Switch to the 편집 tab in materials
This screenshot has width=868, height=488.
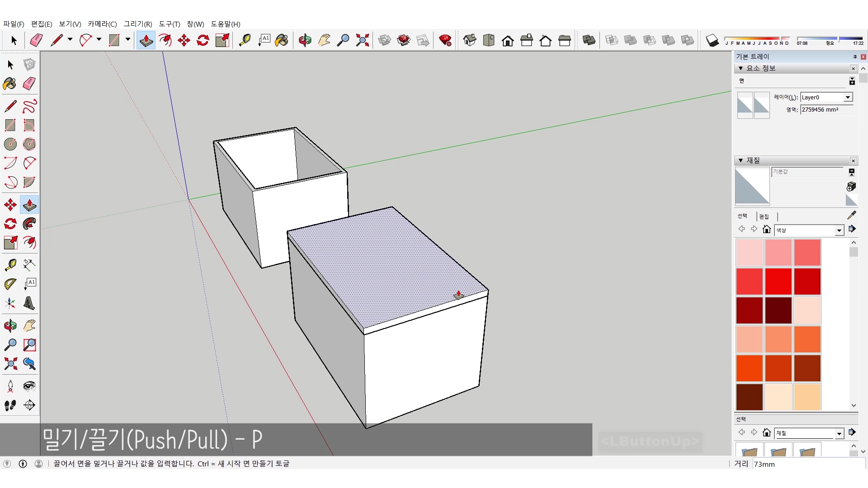click(x=764, y=216)
